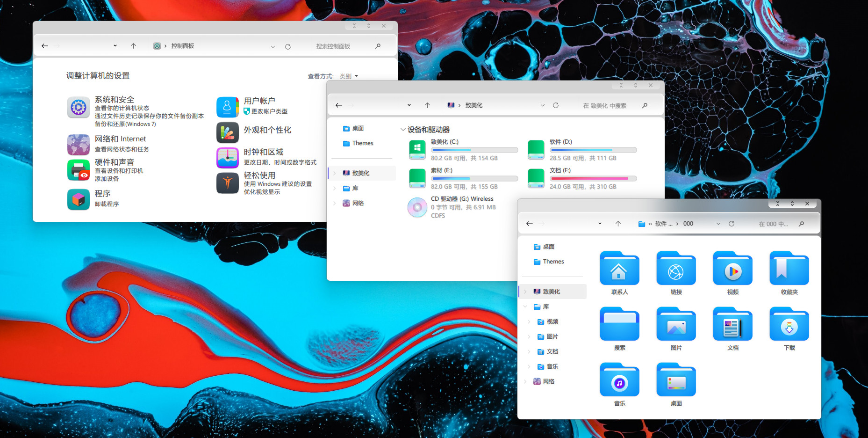Click the 文档 (F:) capacity bar

593,178
